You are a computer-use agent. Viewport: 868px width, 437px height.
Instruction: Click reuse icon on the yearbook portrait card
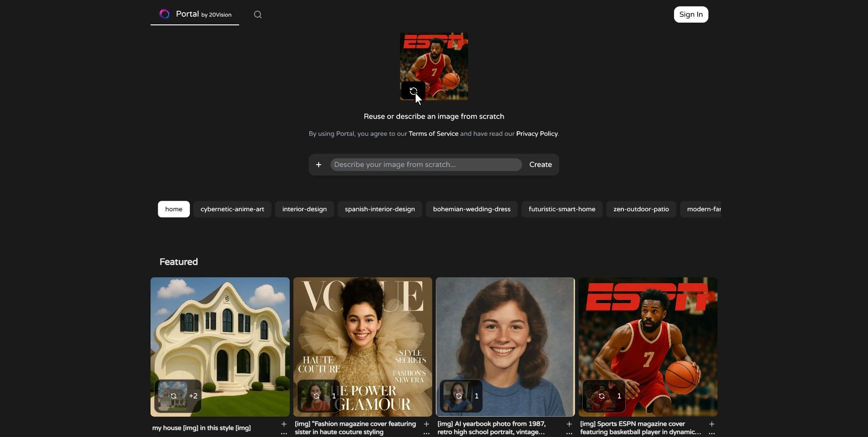click(x=459, y=396)
